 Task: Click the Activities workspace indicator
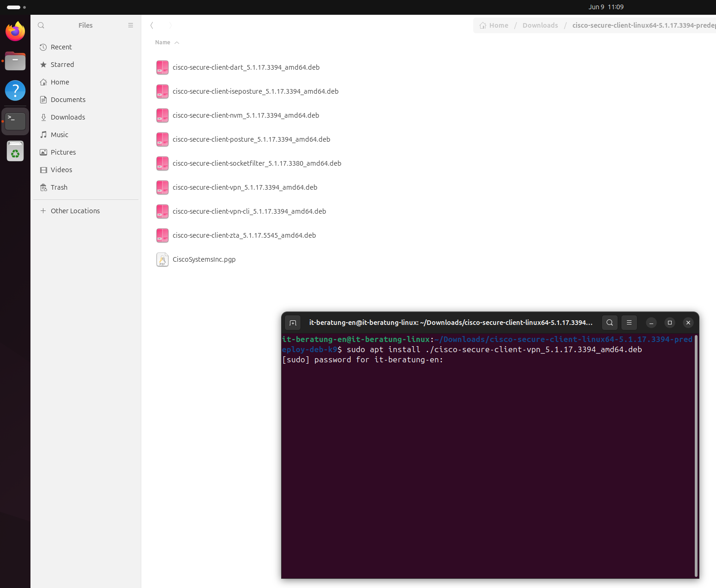[x=16, y=7]
